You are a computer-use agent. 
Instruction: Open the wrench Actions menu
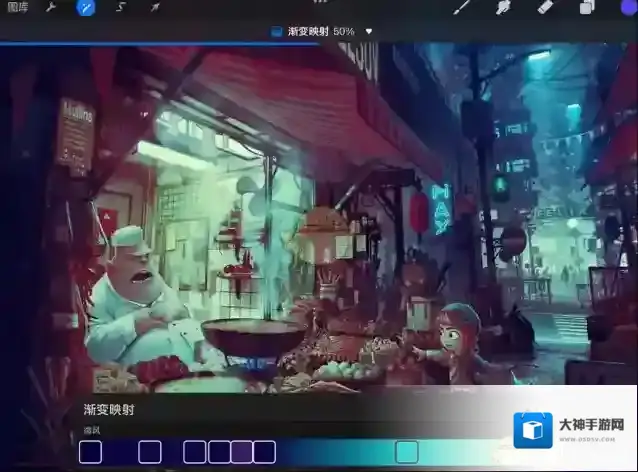(50, 7)
